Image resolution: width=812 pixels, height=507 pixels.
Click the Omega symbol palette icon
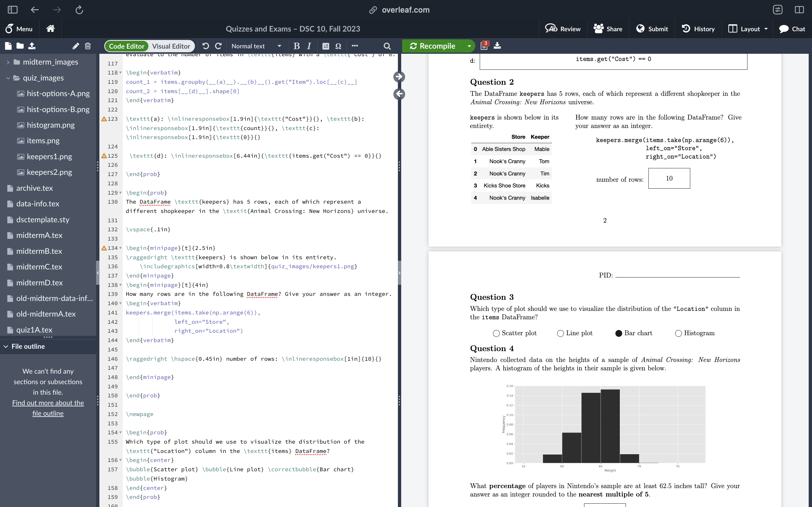(x=338, y=46)
